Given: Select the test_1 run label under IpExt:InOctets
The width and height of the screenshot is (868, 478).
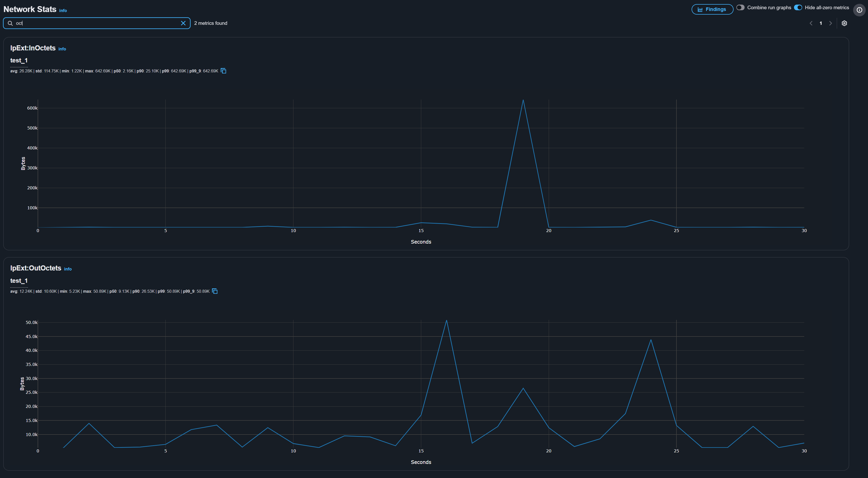Looking at the screenshot, I should point(19,60).
